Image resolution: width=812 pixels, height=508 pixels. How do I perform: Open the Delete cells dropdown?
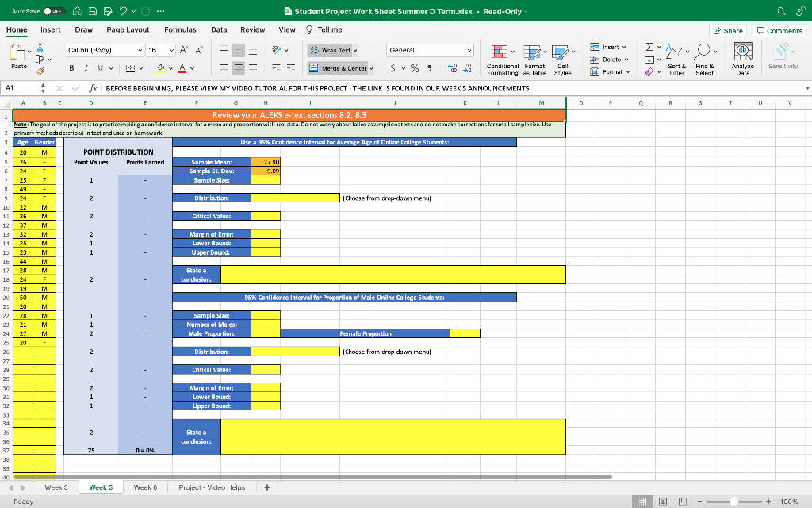click(x=610, y=59)
